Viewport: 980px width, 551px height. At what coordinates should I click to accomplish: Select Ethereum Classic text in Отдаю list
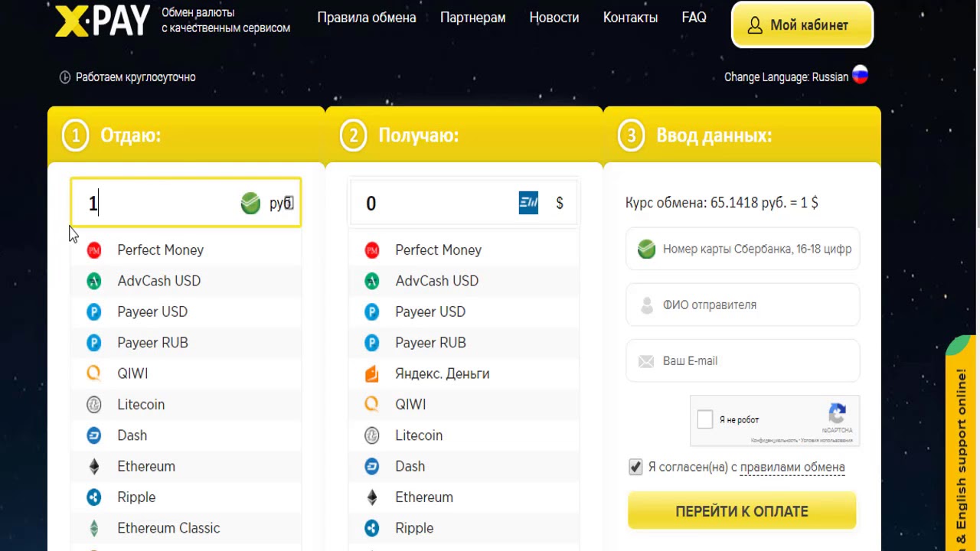point(168,528)
